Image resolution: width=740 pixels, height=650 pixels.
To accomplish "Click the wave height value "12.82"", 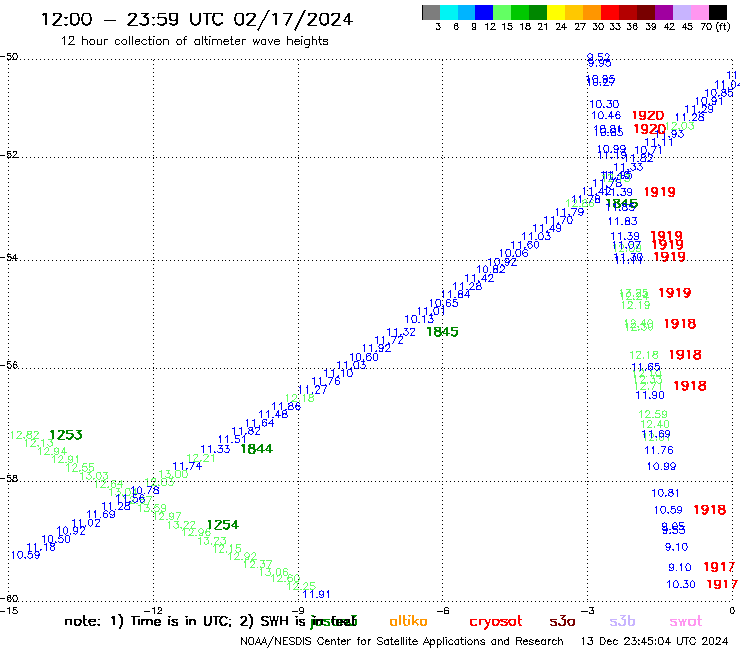I will pyautogui.click(x=25, y=435).
